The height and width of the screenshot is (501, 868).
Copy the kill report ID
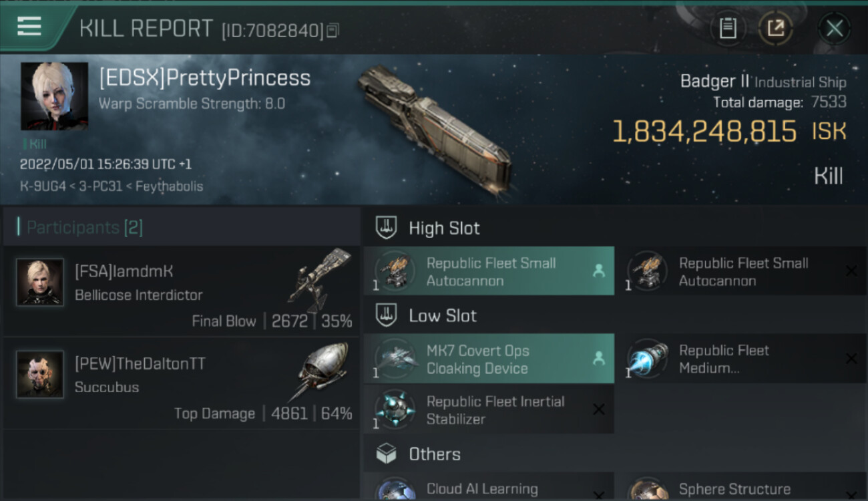[x=333, y=30]
